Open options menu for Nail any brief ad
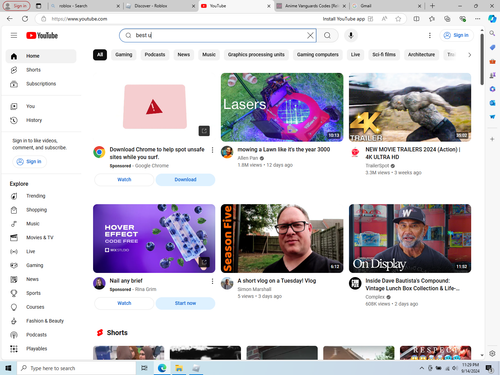500x375 pixels. [x=212, y=281]
